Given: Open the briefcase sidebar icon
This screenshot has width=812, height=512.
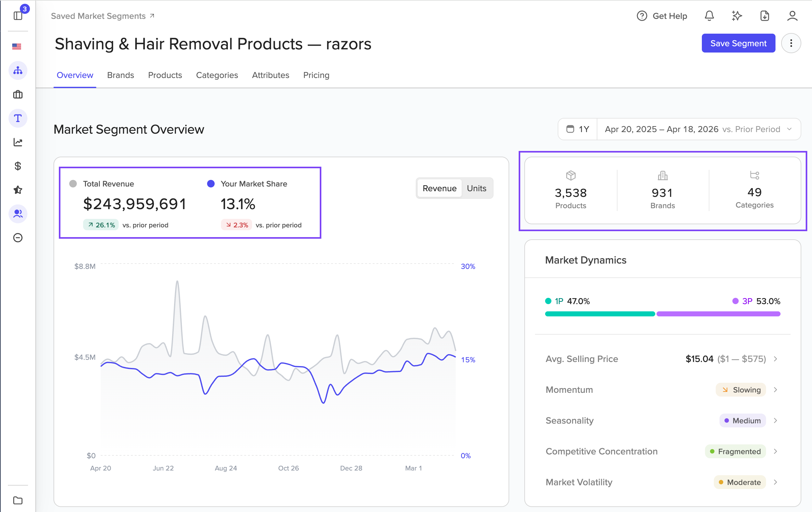Looking at the screenshot, I should pos(18,94).
